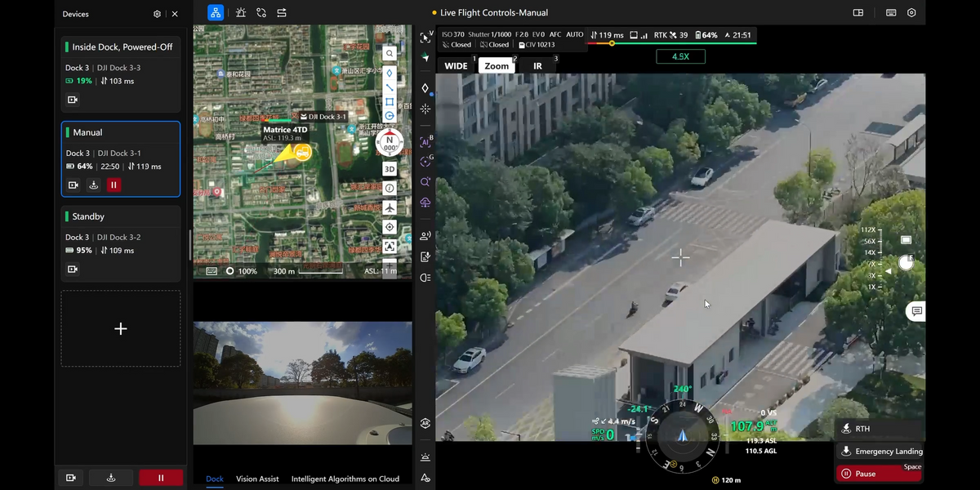Toggle 3D map view

pyautogui.click(x=390, y=169)
